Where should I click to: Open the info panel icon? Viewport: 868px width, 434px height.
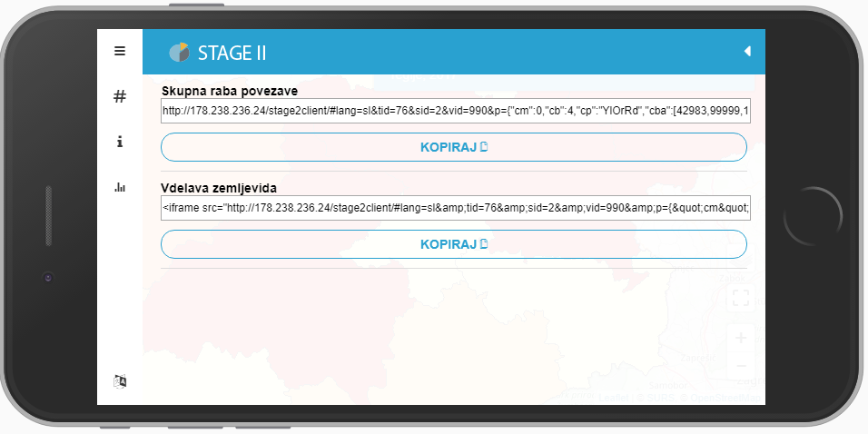(120, 143)
